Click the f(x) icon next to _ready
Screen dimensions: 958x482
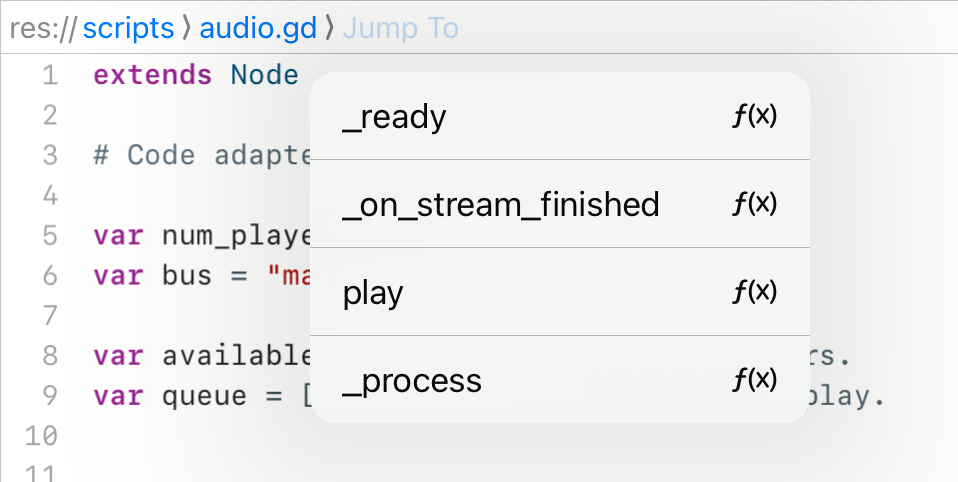(x=755, y=115)
